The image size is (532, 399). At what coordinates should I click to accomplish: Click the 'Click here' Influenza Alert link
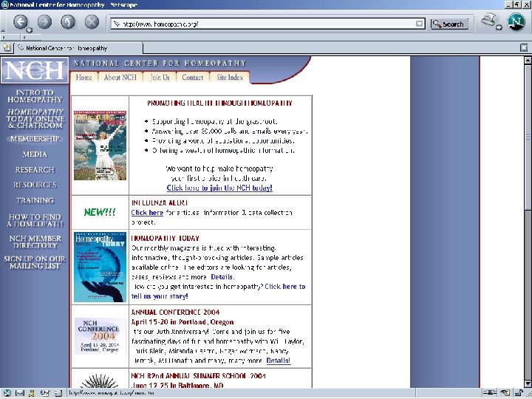click(x=147, y=213)
